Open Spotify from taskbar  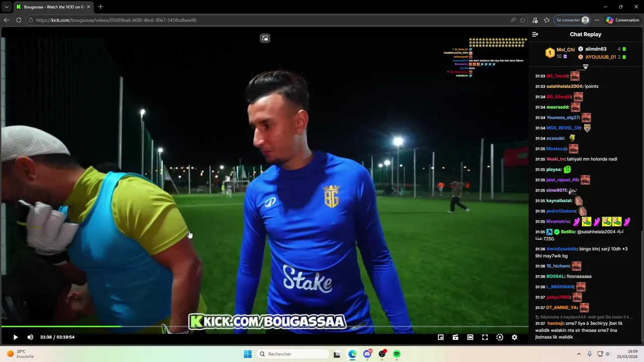pos(396,354)
